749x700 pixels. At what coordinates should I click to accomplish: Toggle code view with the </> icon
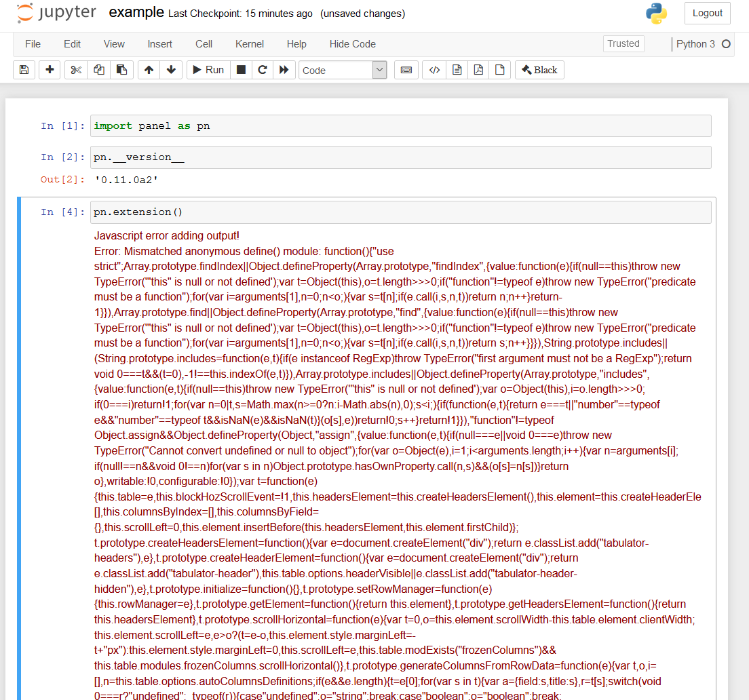pos(434,70)
